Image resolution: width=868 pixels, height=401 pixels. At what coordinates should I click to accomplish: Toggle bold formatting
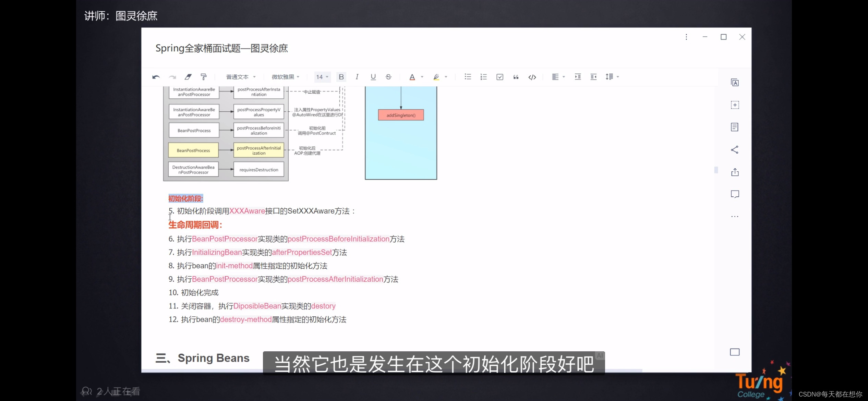pos(341,77)
